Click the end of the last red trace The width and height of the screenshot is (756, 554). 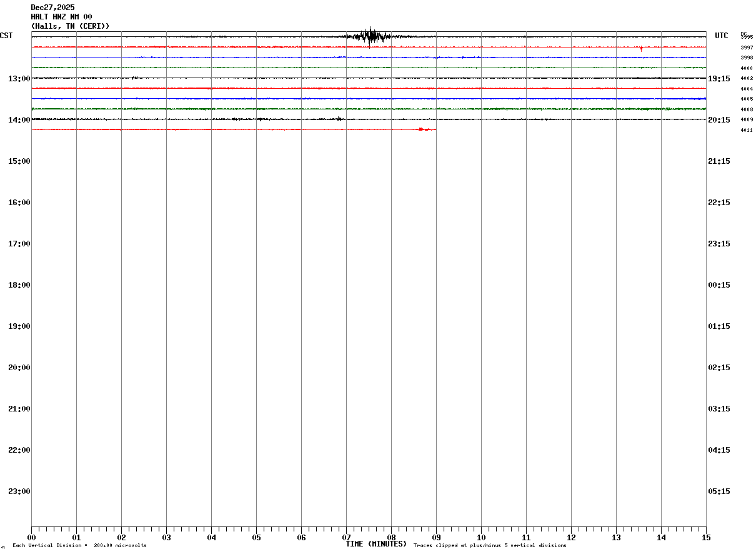[435, 129]
